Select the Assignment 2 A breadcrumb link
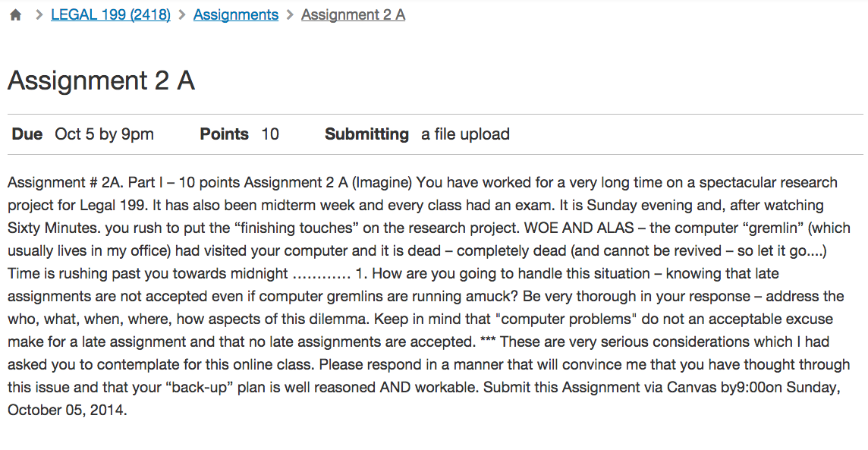 pyautogui.click(x=353, y=15)
